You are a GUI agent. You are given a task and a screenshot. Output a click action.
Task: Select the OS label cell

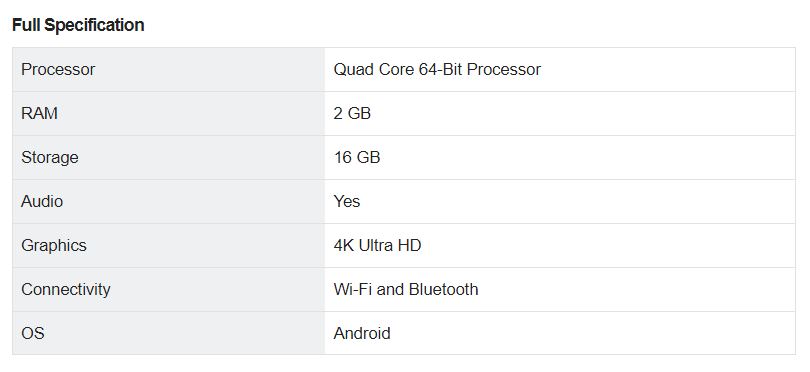[168, 333]
